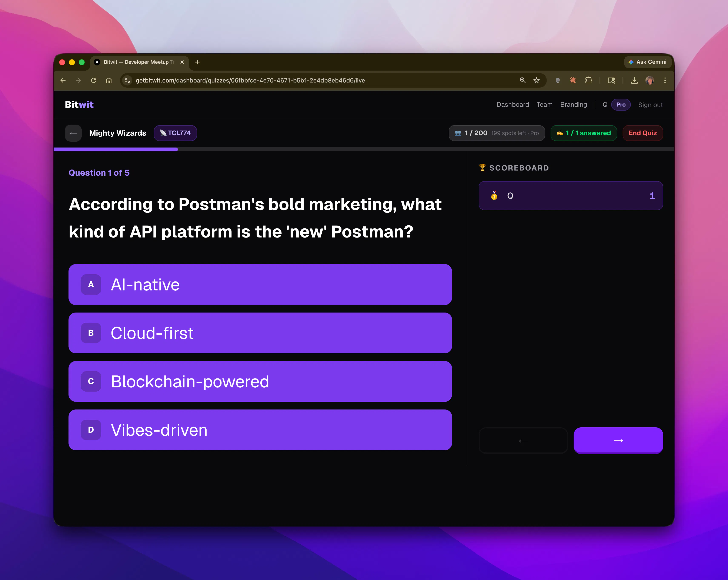Bookmark this page with the star
Image resolution: width=728 pixels, height=580 pixels.
(537, 80)
